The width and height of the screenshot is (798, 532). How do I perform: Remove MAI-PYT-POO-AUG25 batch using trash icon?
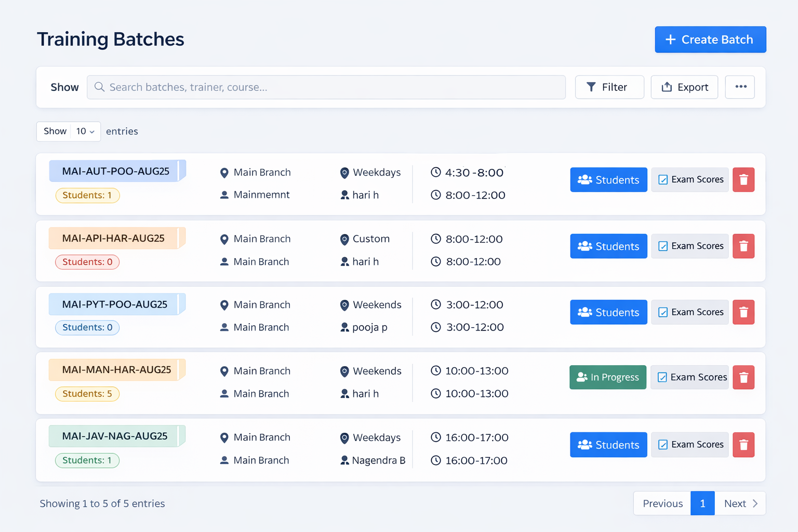[743, 312]
